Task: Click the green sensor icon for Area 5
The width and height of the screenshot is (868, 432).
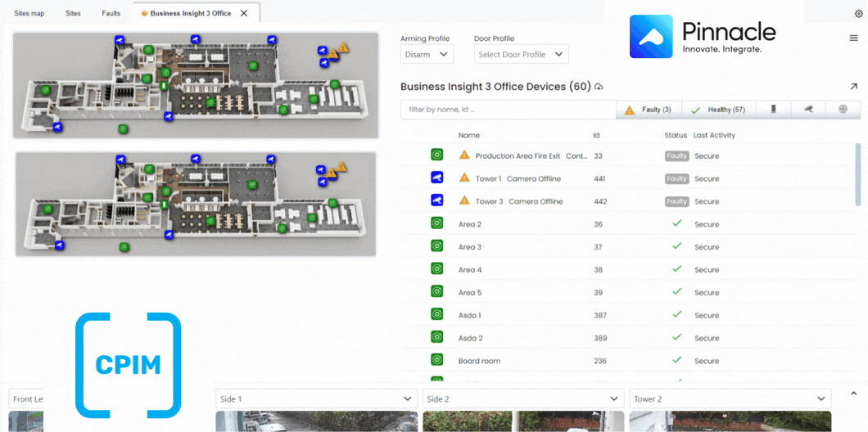Action: [436, 291]
